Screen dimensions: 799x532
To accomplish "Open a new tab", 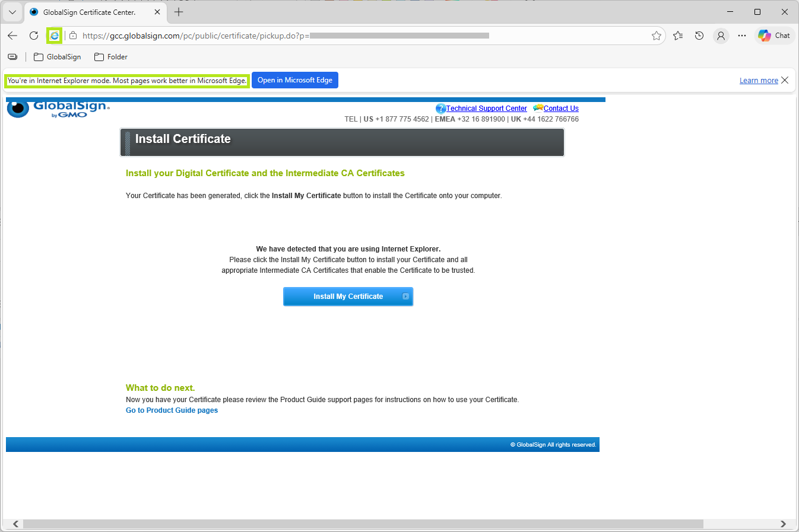I will (x=179, y=12).
